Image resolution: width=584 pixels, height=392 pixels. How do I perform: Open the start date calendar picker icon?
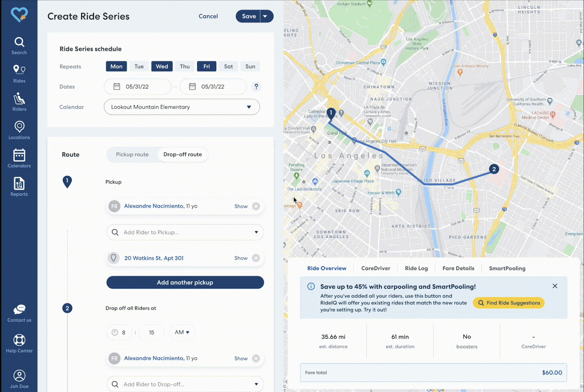[x=117, y=87]
